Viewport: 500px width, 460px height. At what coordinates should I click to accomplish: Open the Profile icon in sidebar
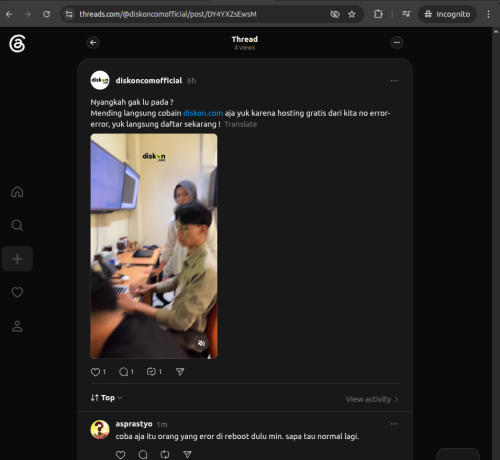click(17, 326)
